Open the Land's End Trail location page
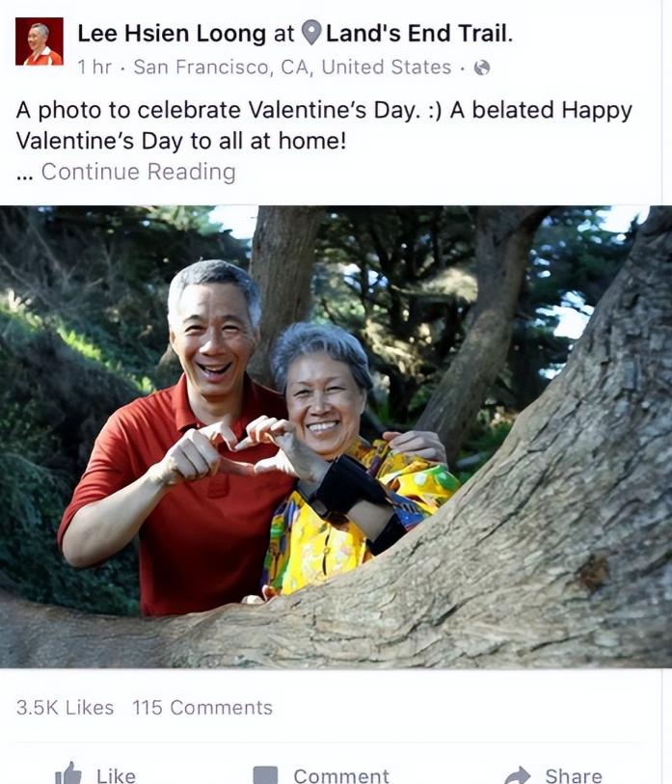Screen dimensions: 672x784 (419, 34)
